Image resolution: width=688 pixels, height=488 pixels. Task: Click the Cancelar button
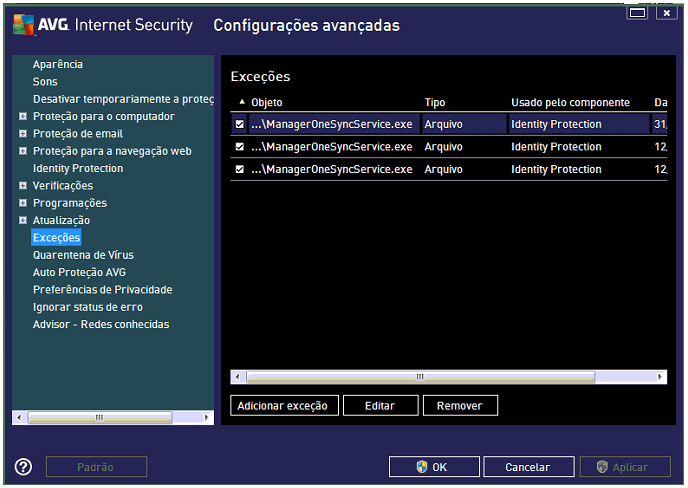pyautogui.click(x=529, y=467)
